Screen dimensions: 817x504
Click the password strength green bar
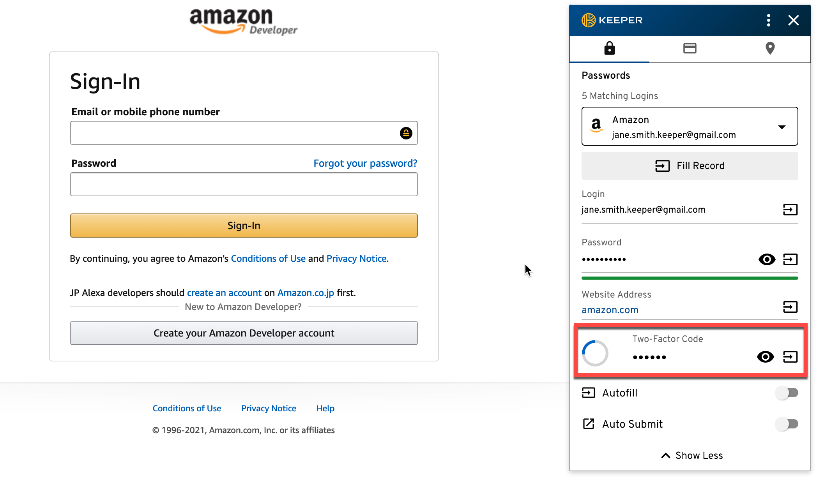pyautogui.click(x=690, y=278)
